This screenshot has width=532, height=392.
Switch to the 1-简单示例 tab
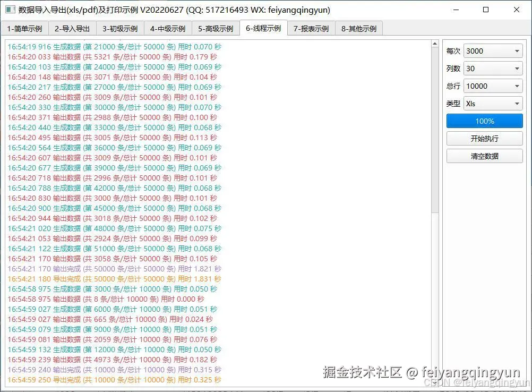point(24,29)
